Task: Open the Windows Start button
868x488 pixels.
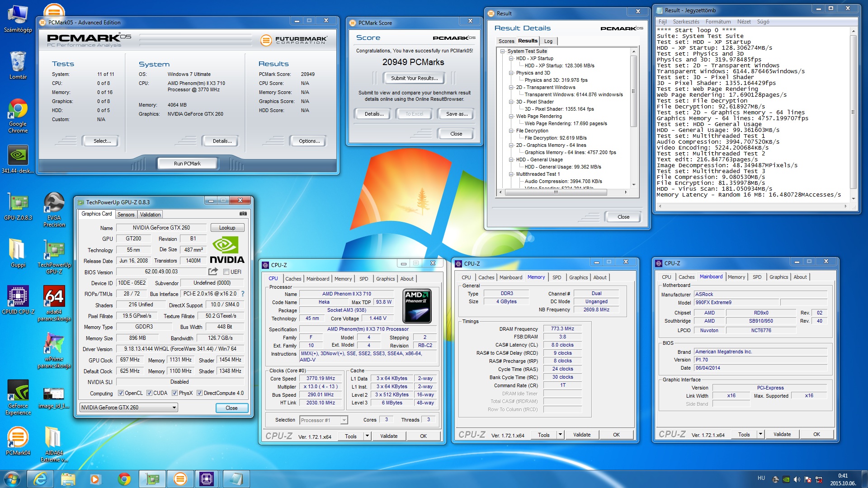Action: click(x=12, y=479)
